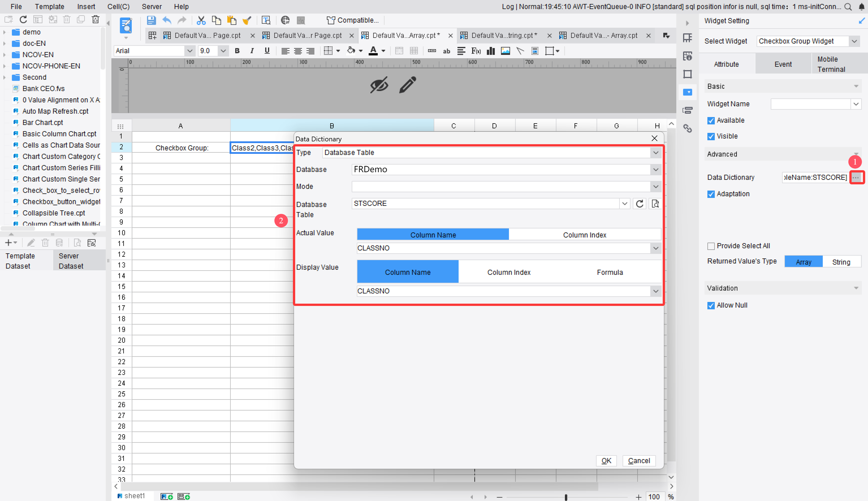Screen dimensions: 868x501
Task: Insert a chart from the toolbar
Action: pos(490,51)
